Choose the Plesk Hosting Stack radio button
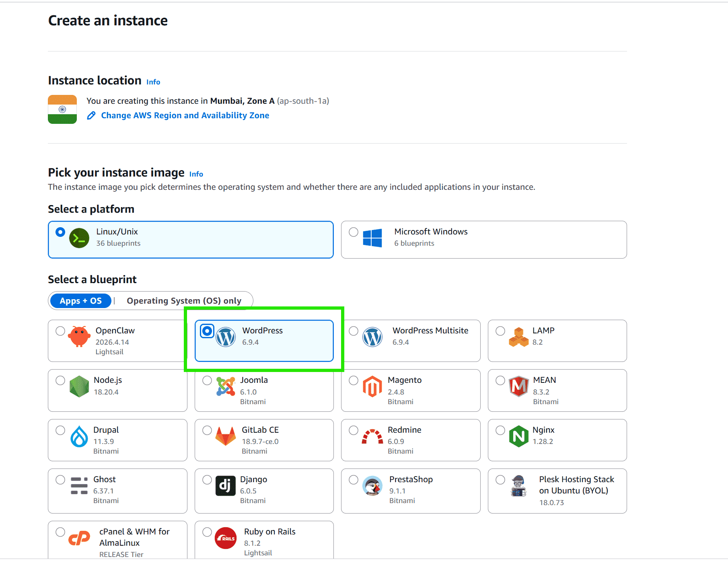The image size is (728, 563). pyautogui.click(x=500, y=480)
